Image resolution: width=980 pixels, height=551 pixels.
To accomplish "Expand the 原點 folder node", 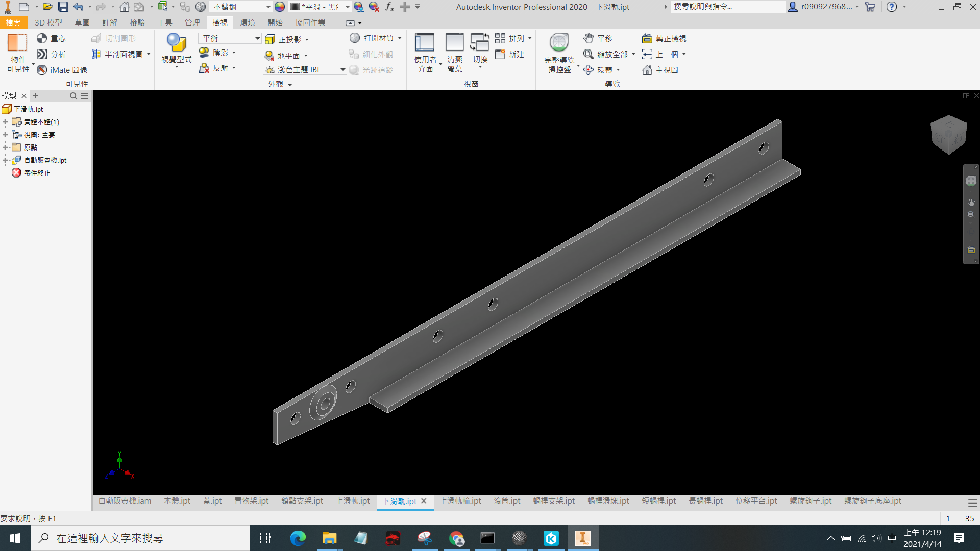I will 5,147.
